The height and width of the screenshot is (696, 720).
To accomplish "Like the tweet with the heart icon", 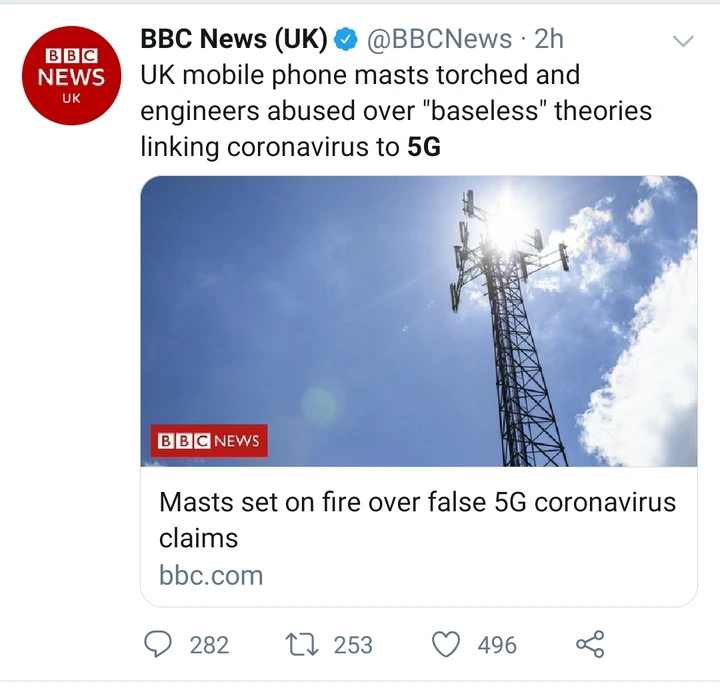I will click(446, 645).
